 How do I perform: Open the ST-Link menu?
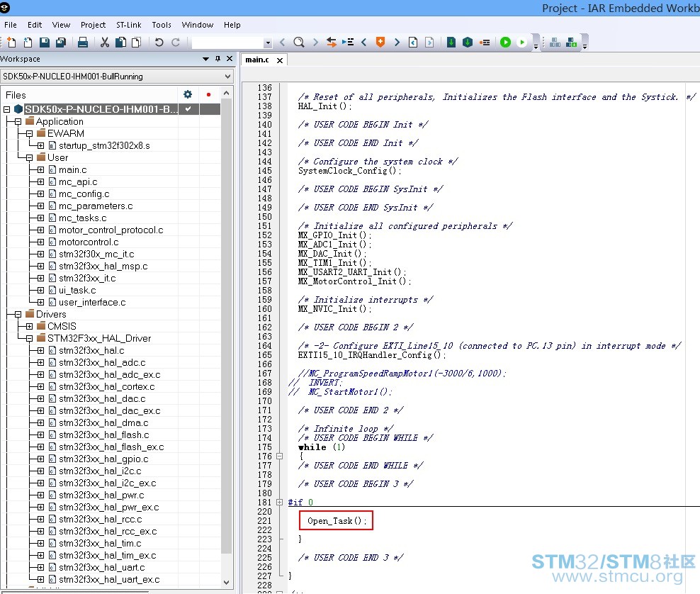point(128,25)
